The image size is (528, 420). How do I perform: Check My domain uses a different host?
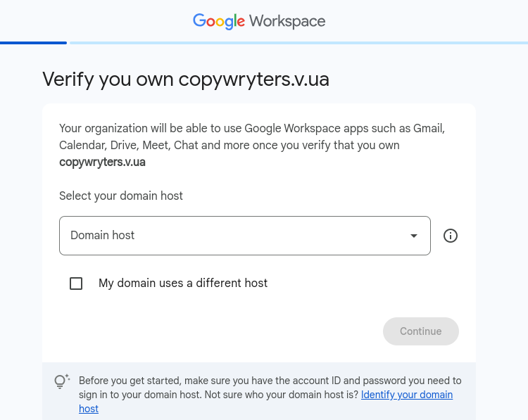tap(76, 284)
